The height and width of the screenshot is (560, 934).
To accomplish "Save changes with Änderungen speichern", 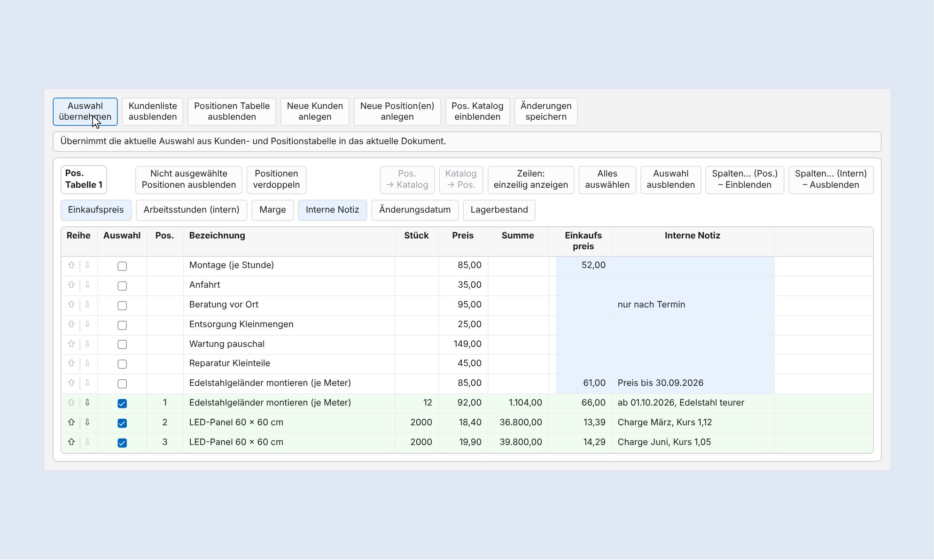I will (546, 112).
